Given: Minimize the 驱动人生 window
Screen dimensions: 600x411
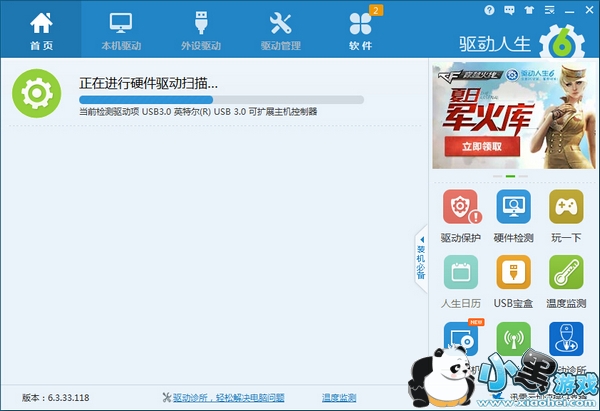Looking at the screenshot, I should pos(569,12).
